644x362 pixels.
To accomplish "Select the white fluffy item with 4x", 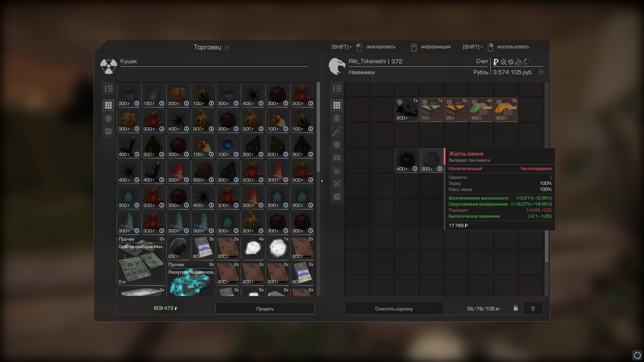I will click(253, 248).
